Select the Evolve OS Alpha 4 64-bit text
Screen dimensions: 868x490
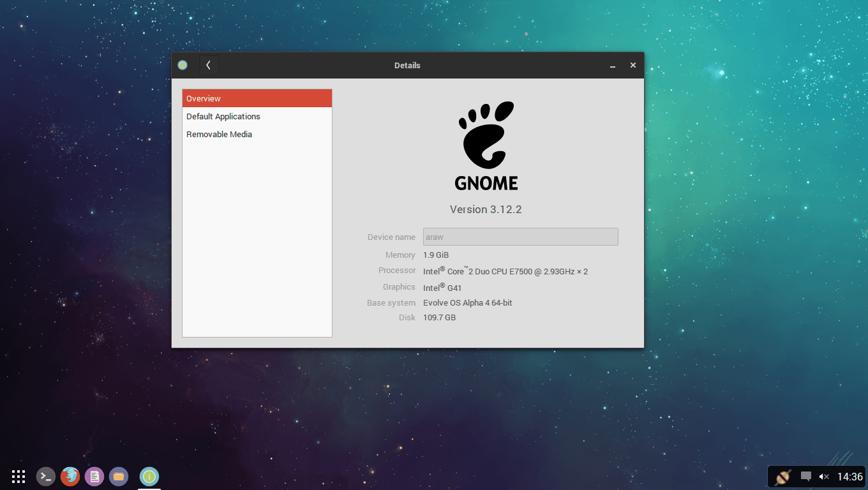pos(468,302)
